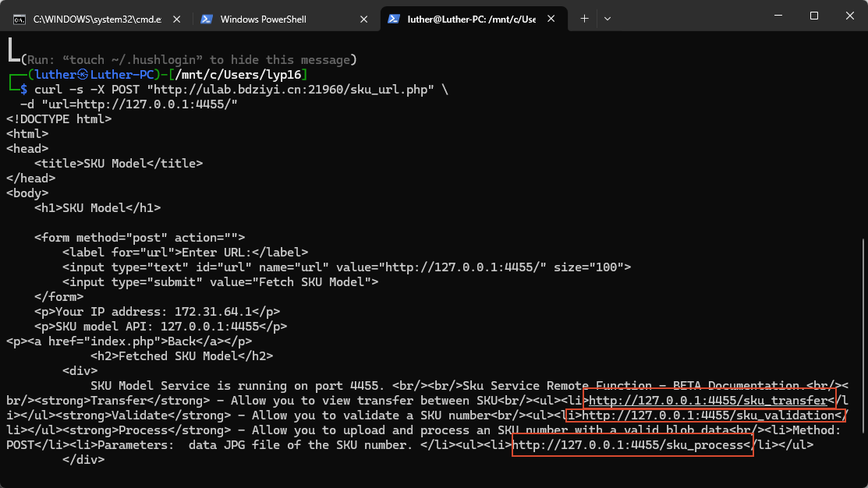868x488 pixels.
Task: Click the 'luther㉿Luther-PC' prompt username
Action: [94, 75]
